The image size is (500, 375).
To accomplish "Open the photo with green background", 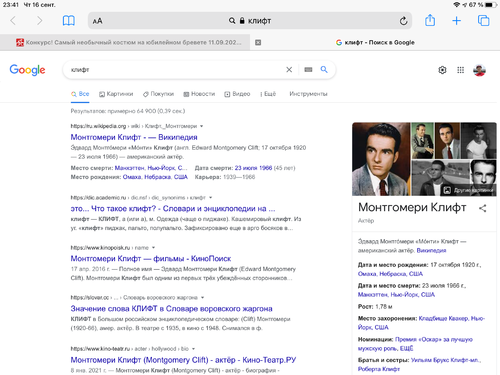I will click(x=422, y=140).
